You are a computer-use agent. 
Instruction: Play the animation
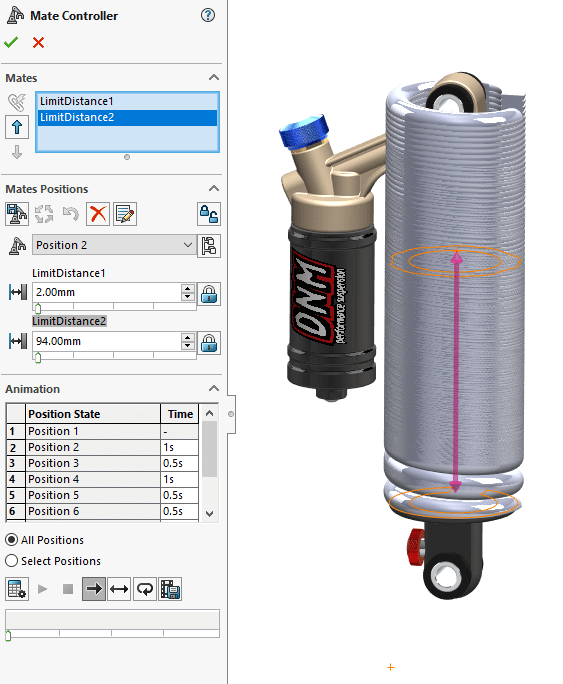click(42, 589)
